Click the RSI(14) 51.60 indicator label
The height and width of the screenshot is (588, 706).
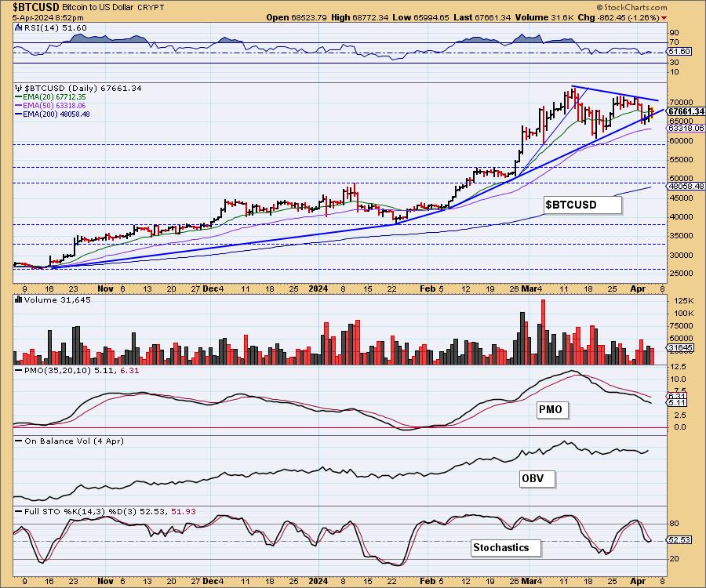(55, 28)
